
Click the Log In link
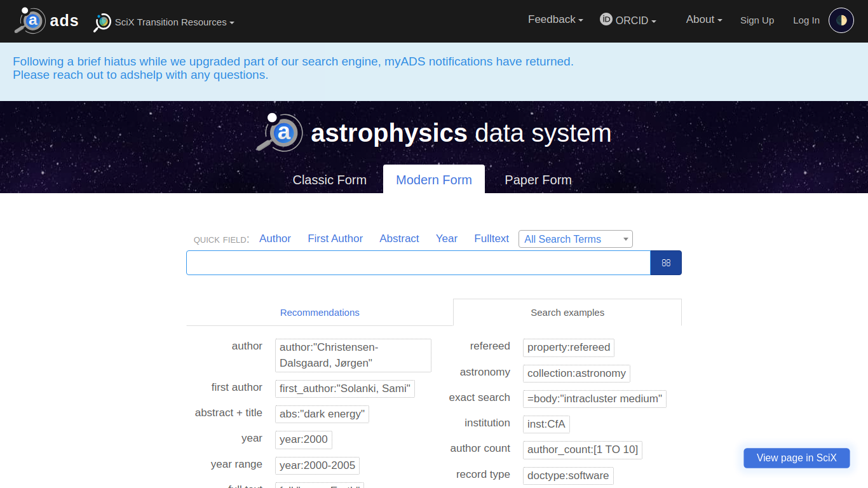pyautogui.click(x=806, y=20)
